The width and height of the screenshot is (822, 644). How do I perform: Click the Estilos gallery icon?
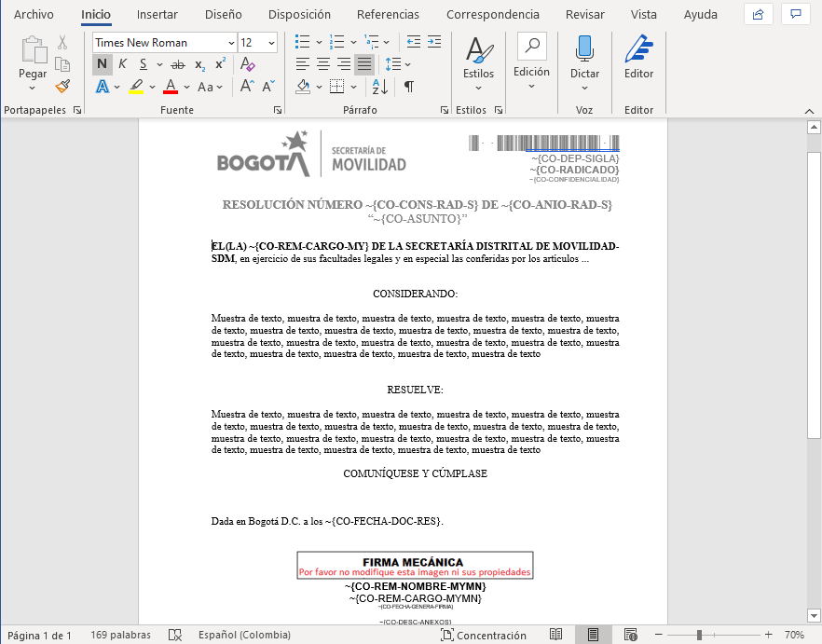click(479, 50)
